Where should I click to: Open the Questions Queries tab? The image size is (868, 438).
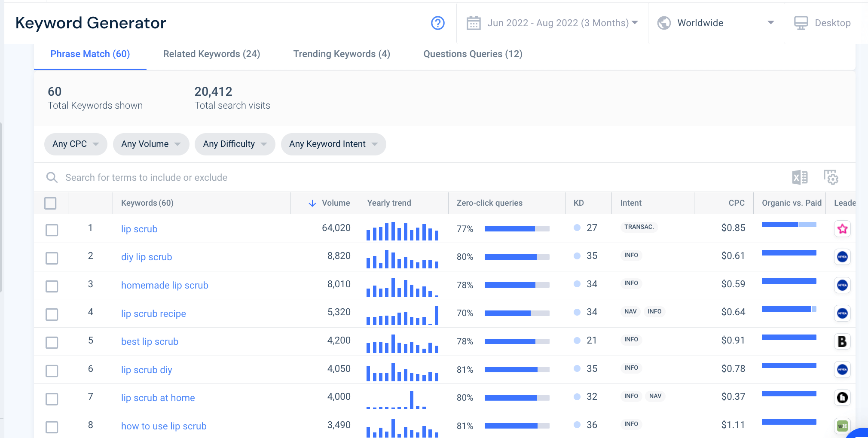coord(473,54)
